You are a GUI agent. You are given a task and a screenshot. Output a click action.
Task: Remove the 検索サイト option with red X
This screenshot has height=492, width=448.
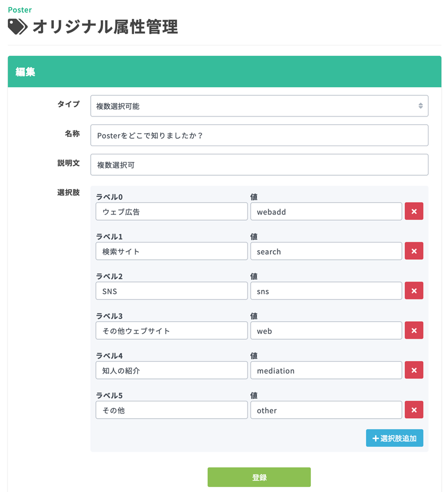coord(414,251)
